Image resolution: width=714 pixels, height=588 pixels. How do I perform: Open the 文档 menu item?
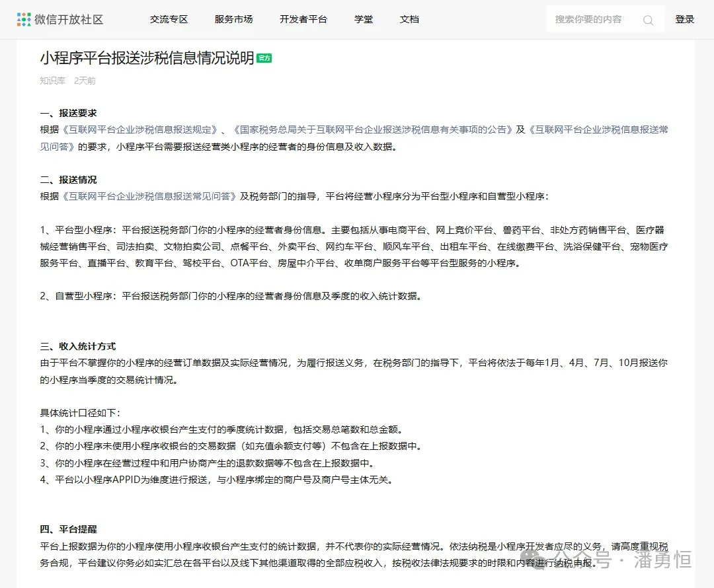(x=409, y=20)
